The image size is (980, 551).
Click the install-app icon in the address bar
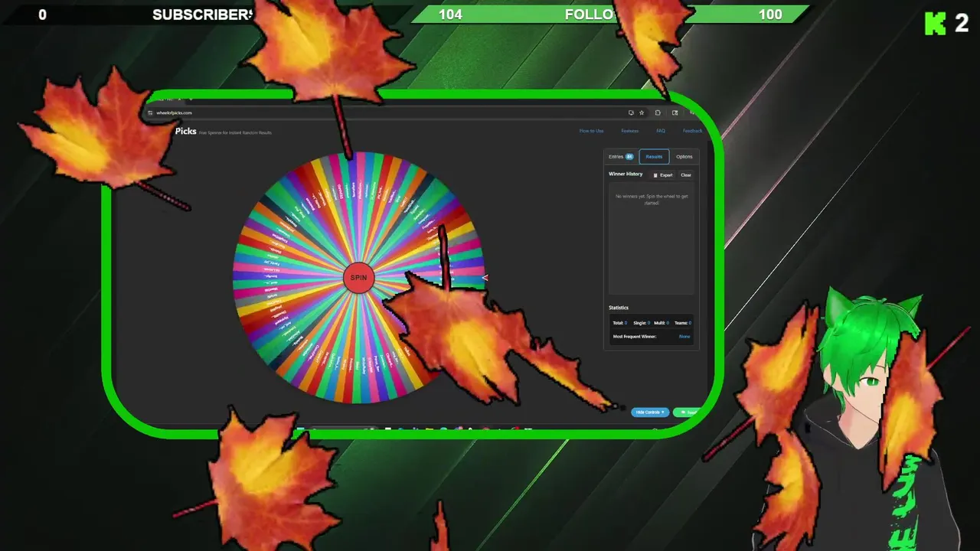click(631, 112)
